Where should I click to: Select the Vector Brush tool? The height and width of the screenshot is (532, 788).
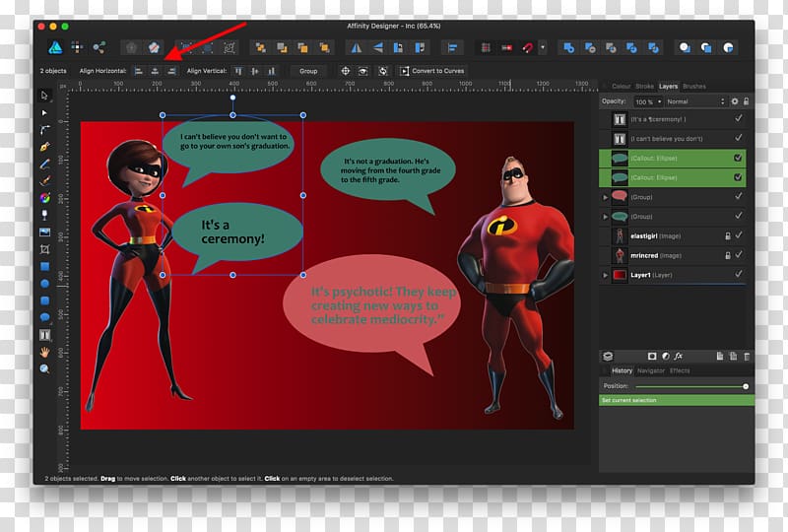(44, 180)
